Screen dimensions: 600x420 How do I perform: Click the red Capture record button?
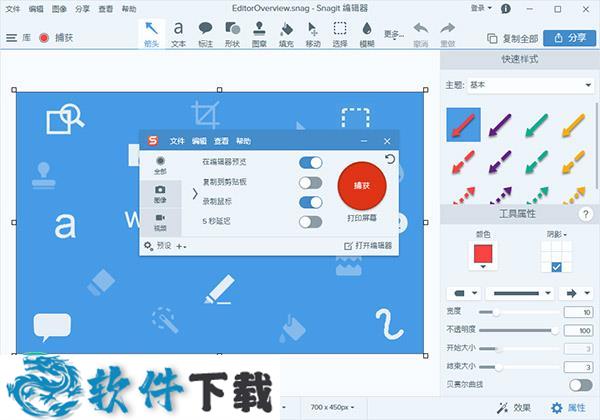pyautogui.click(x=44, y=37)
